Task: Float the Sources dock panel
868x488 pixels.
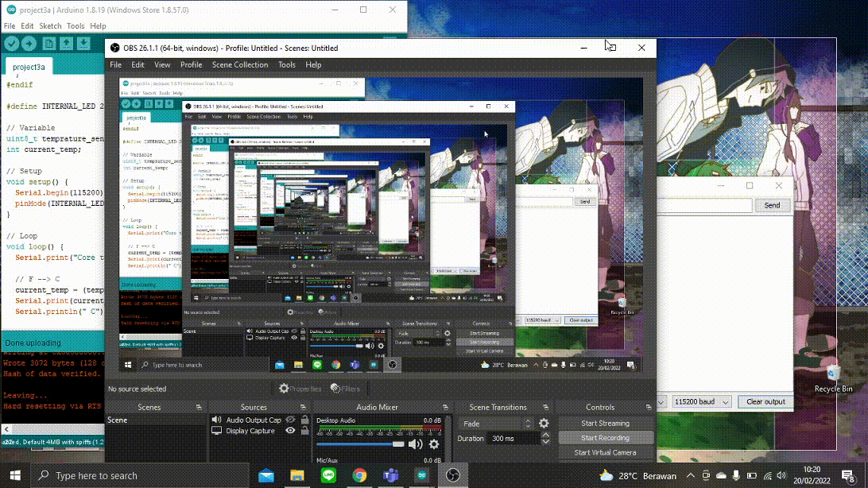Action: click(x=303, y=407)
